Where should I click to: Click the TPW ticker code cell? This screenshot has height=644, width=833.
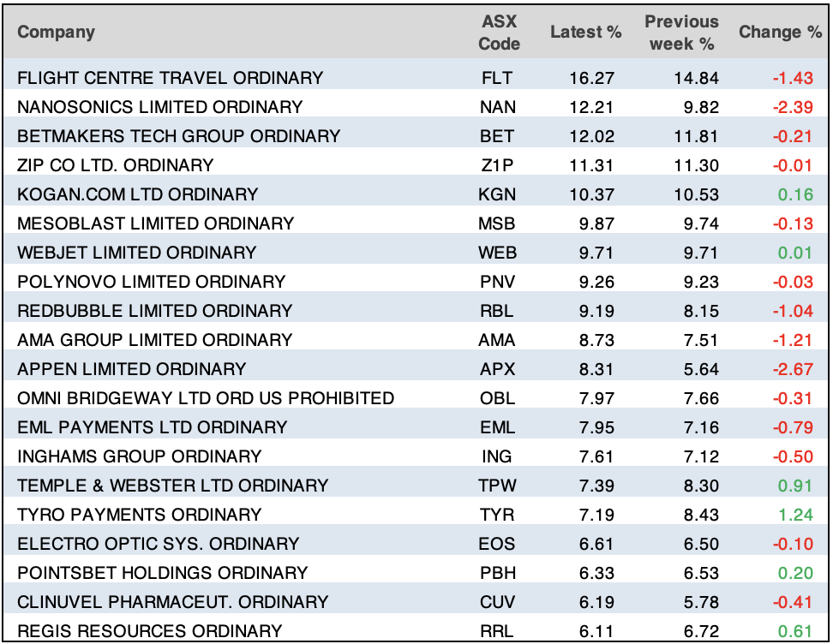pos(497,486)
